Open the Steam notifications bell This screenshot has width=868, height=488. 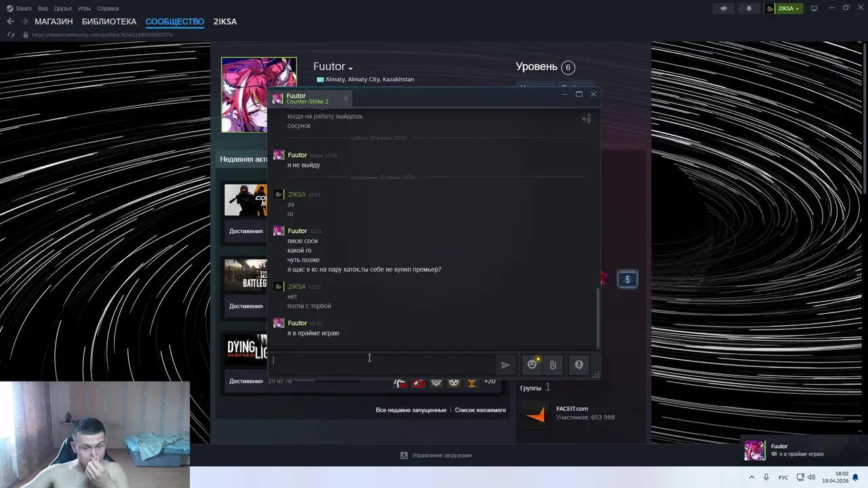click(749, 9)
